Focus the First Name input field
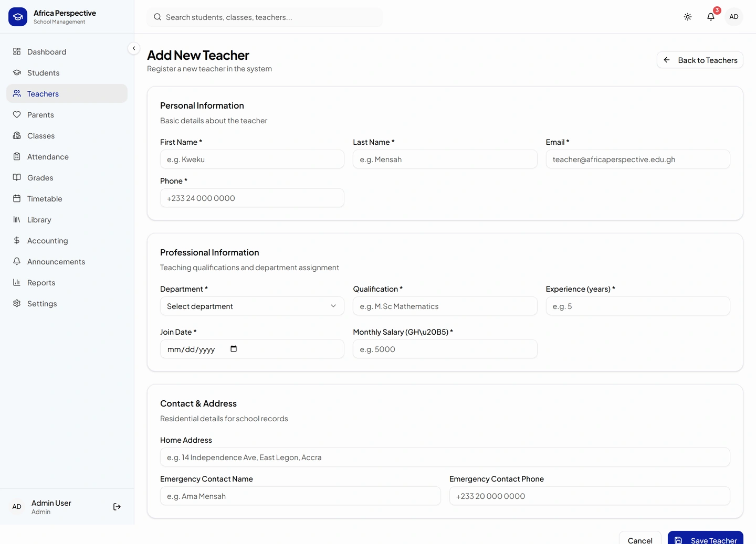The image size is (756, 544). point(252,159)
